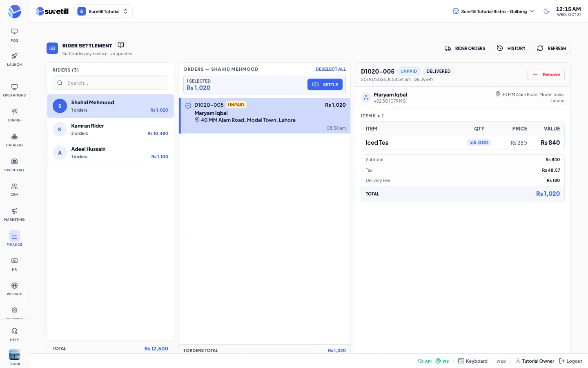This screenshot has height=368, width=588.
Task: Go to Operations in sidebar
Action: (x=14, y=90)
